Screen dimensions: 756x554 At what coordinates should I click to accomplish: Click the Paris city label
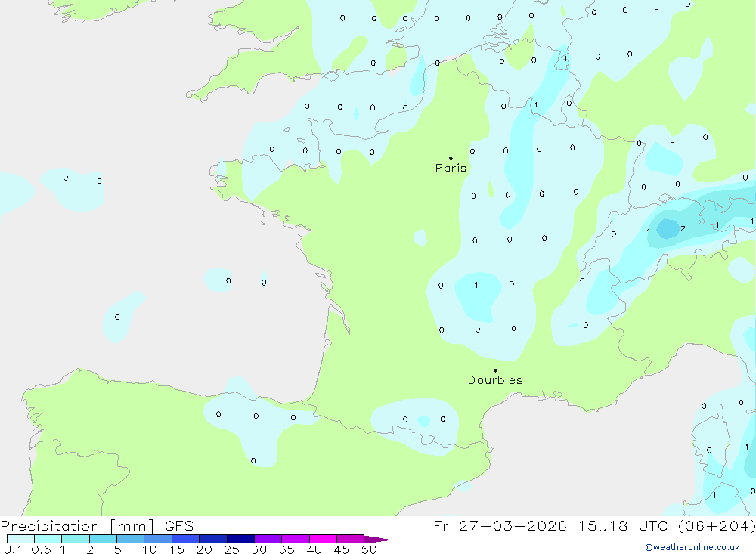click(451, 168)
